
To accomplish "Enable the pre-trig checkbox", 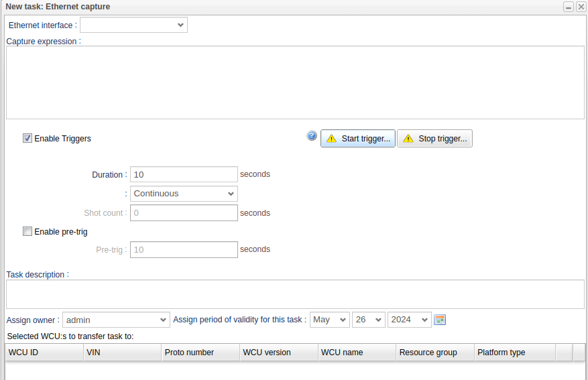I will pos(27,232).
